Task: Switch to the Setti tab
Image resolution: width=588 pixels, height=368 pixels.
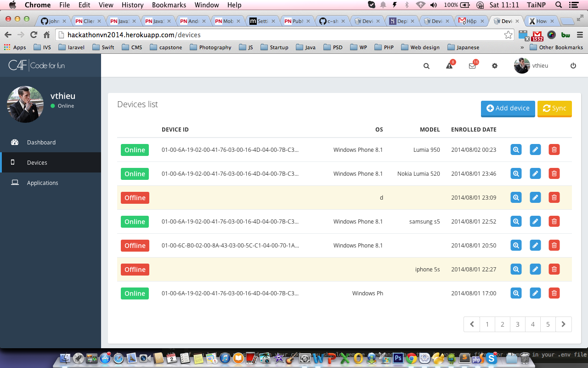Action: click(263, 21)
